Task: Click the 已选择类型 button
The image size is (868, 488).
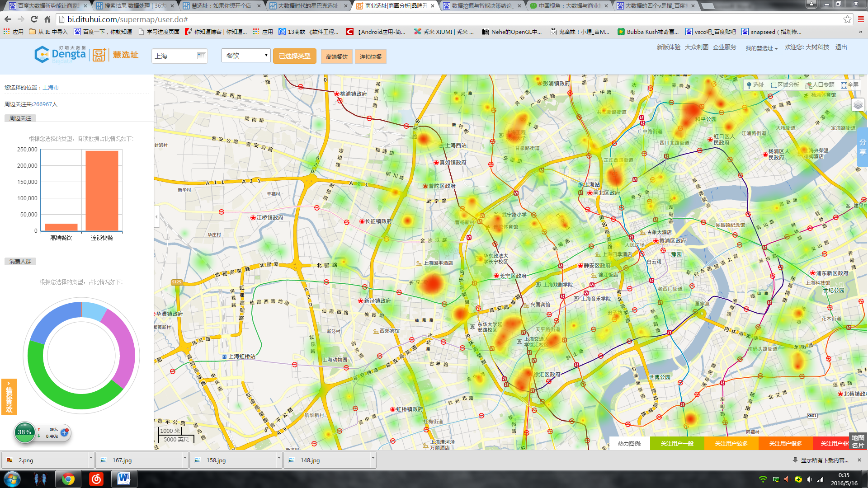Action: click(294, 56)
